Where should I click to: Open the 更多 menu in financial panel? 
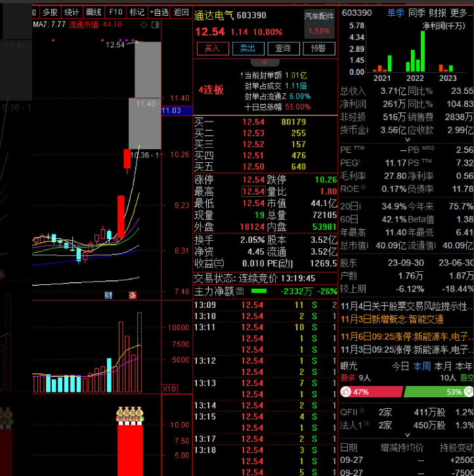[x=460, y=12]
